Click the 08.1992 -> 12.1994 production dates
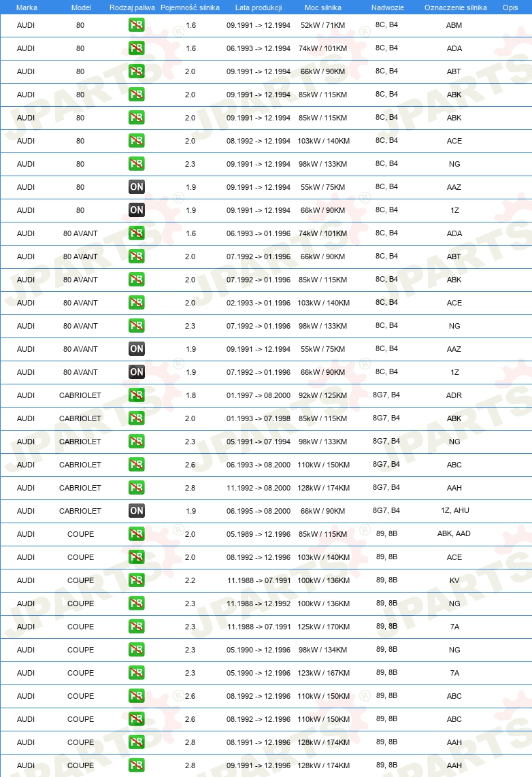Image resolution: width=532 pixels, height=777 pixels. (x=259, y=141)
